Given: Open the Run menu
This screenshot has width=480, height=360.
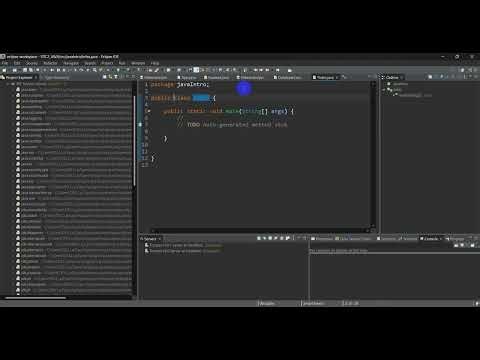Looking at the screenshot, I should (x=122, y=63).
